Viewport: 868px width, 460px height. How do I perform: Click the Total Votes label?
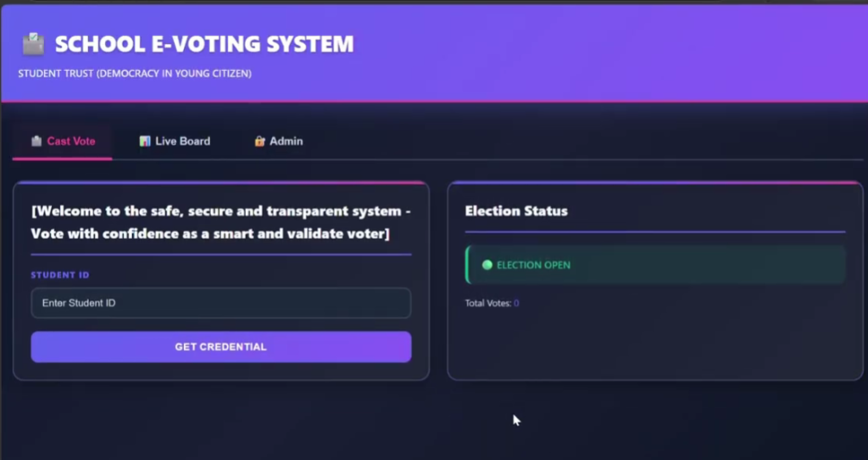(488, 303)
